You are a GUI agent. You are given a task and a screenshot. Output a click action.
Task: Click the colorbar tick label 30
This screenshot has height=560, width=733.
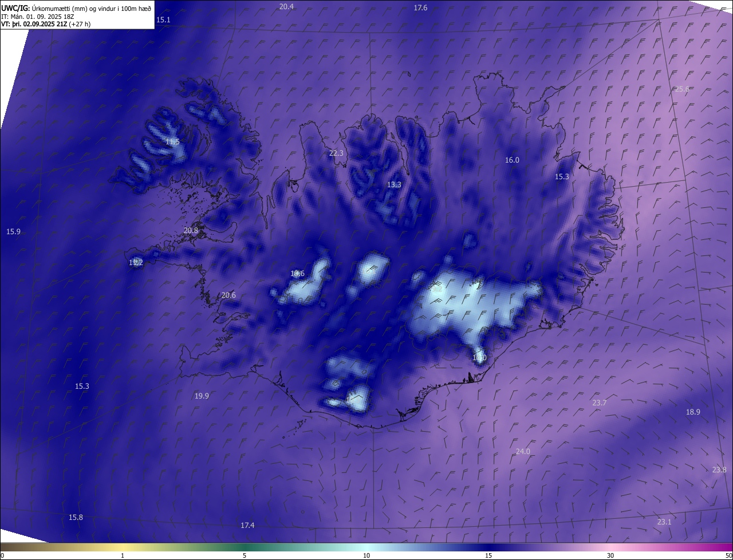coord(610,555)
